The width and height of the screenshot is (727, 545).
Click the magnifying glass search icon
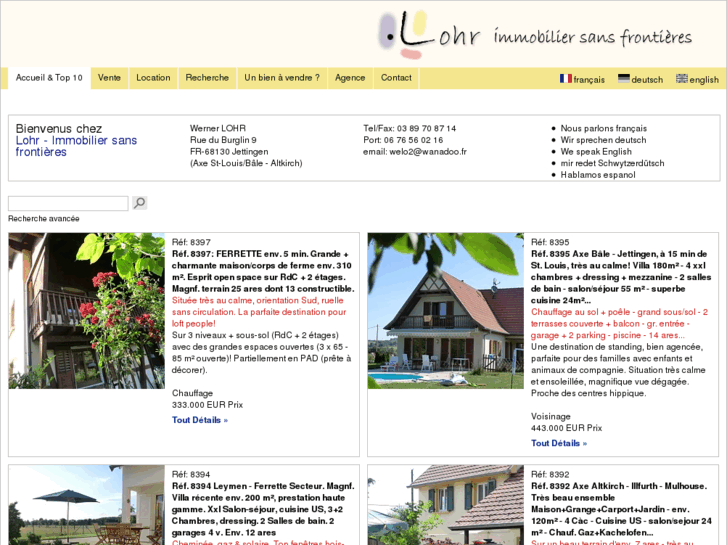tap(140, 203)
